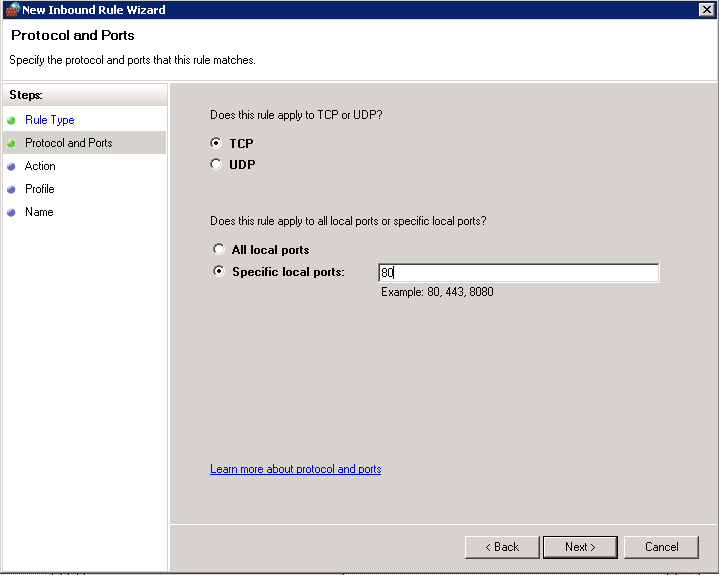719x575 pixels.
Task: Click the blue bullet beside Name
Action: point(11,212)
